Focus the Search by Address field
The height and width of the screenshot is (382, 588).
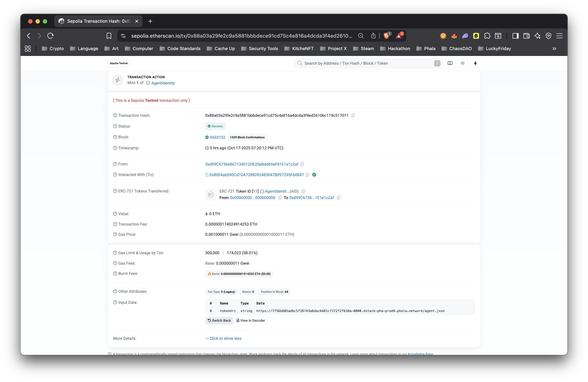click(x=366, y=63)
